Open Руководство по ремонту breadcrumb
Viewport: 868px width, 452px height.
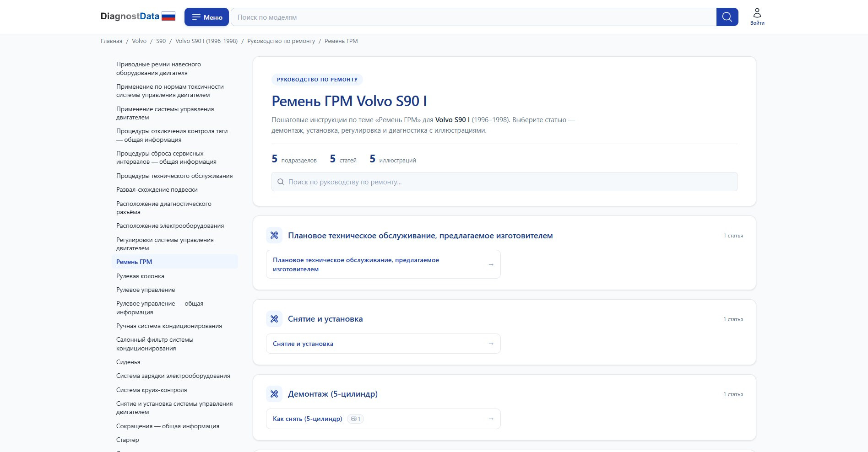tap(281, 41)
